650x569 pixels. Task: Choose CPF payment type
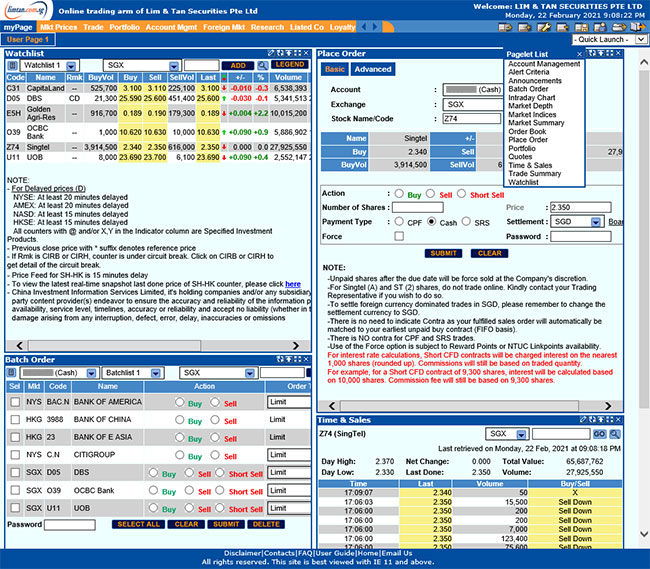(399, 221)
